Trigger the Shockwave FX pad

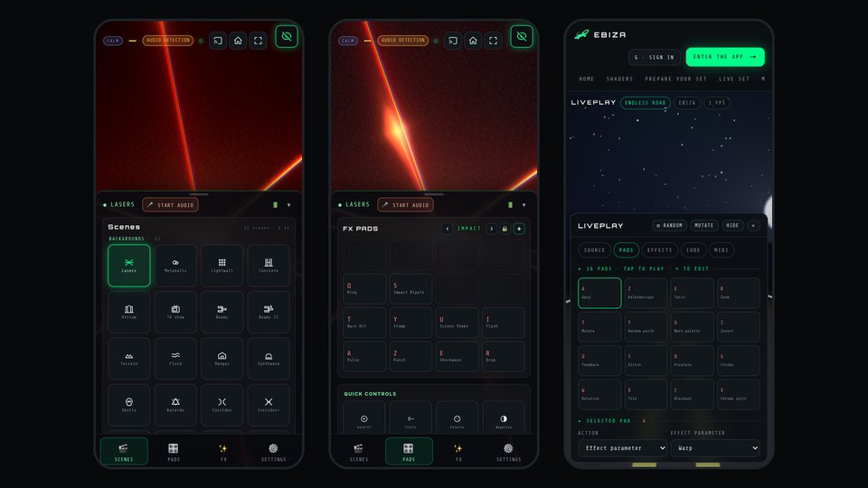point(457,356)
